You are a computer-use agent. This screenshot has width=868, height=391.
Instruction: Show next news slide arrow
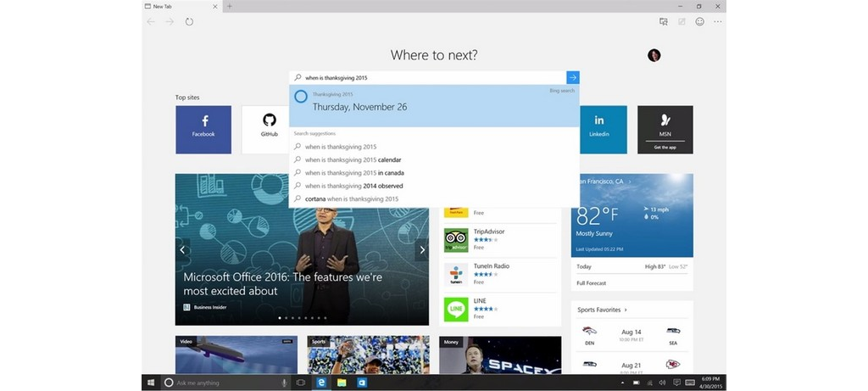(422, 249)
